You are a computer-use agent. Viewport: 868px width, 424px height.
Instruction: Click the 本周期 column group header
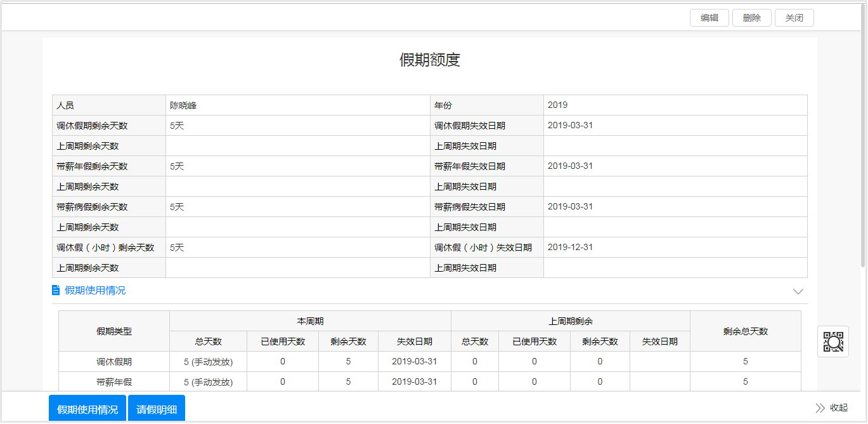coord(310,321)
